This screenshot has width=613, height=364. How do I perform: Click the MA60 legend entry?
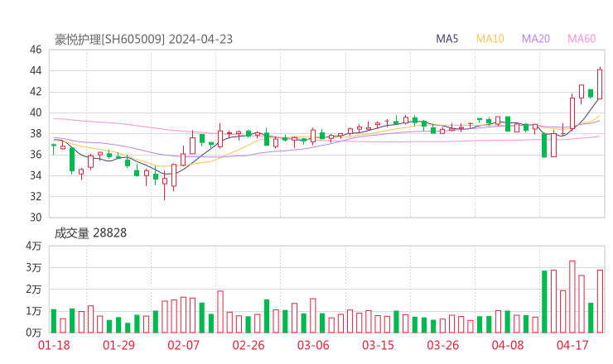[582, 39]
